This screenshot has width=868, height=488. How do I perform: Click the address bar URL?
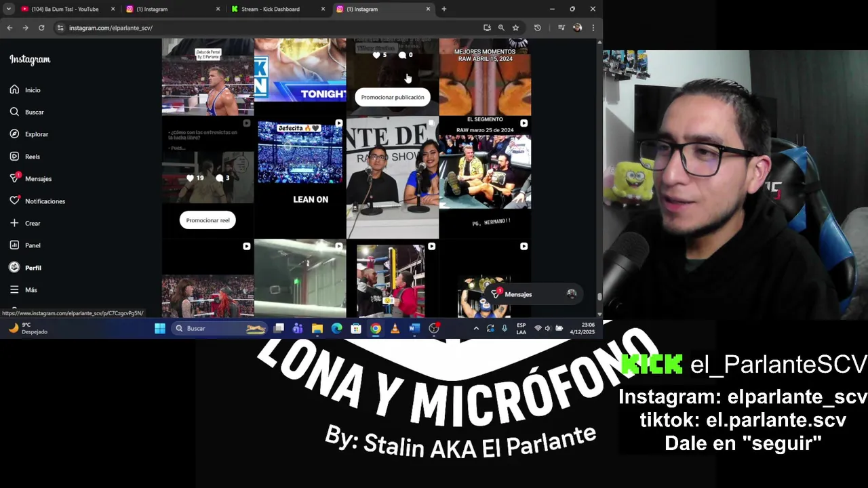tap(111, 28)
